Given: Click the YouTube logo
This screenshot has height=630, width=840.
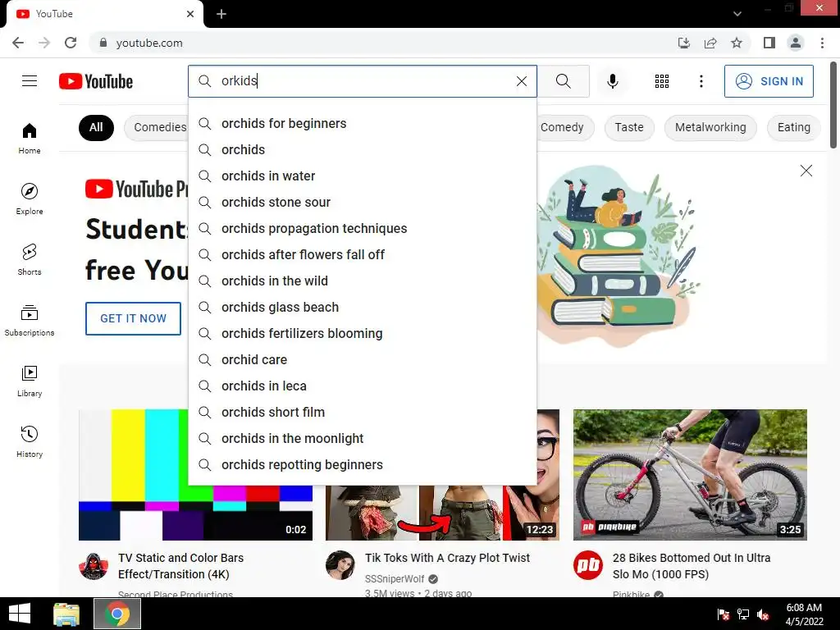Looking at the screenshot, I should (x=96, y=81).
